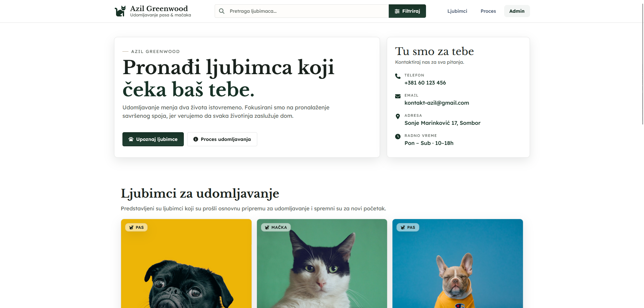Click the Azil Greenwood site title
The image size is (644, 308).
coord(159,8)
